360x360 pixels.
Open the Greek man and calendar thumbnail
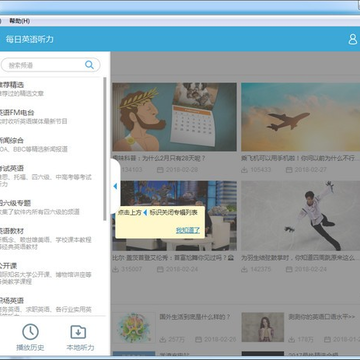coord(174,117)
